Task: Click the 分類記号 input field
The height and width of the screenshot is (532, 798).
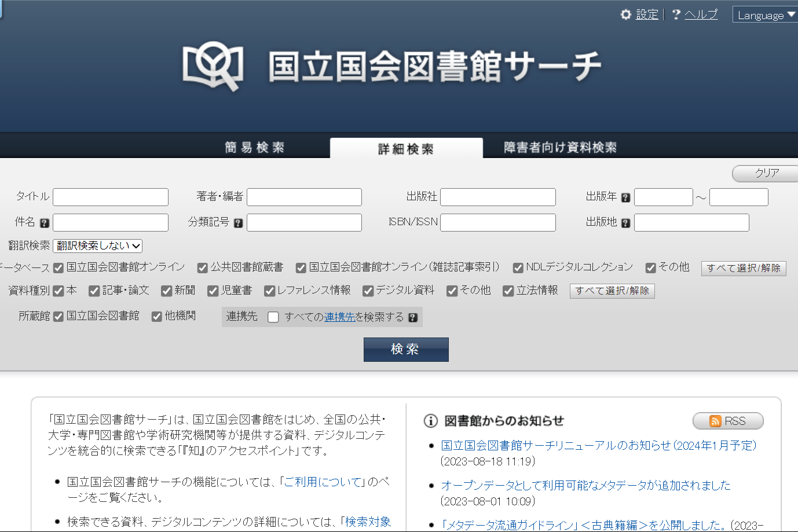Action: [x=304, y=222]
